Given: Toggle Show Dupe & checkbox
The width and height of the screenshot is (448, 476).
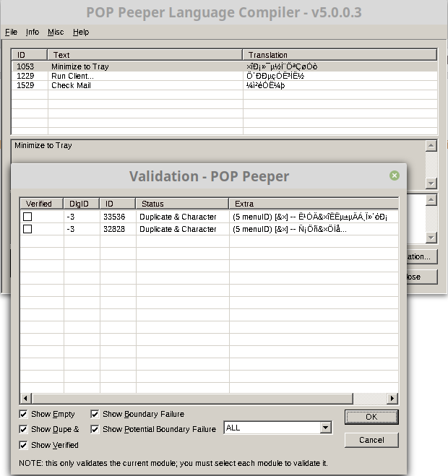Looking at the screenshot, I should 23,429.
